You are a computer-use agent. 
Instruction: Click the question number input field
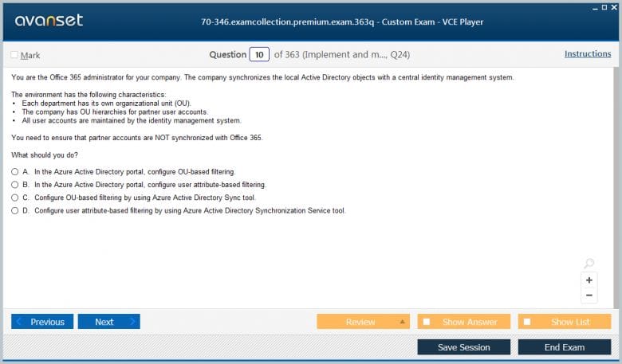tap(259, 55)
